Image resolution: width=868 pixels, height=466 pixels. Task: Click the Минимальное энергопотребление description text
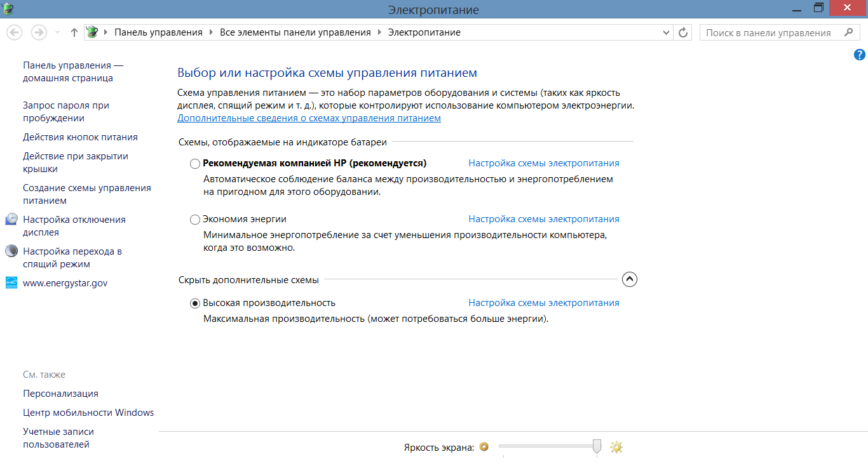click(405, 241)
